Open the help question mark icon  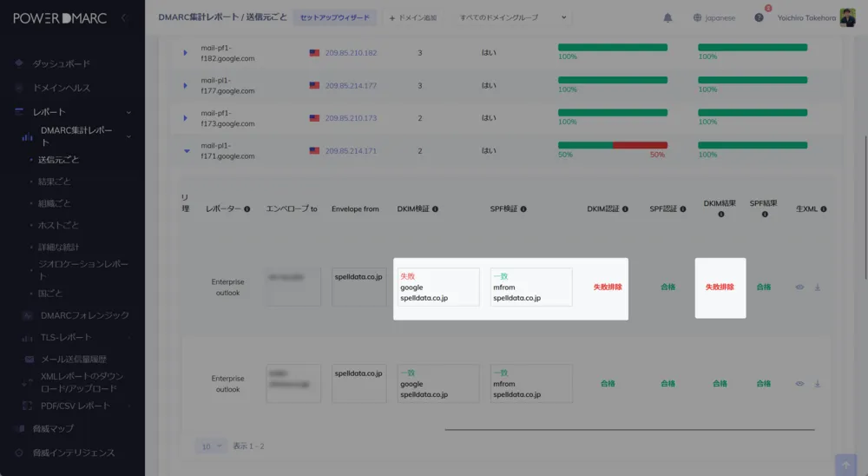pyautogui.click(x=759, y=17)
